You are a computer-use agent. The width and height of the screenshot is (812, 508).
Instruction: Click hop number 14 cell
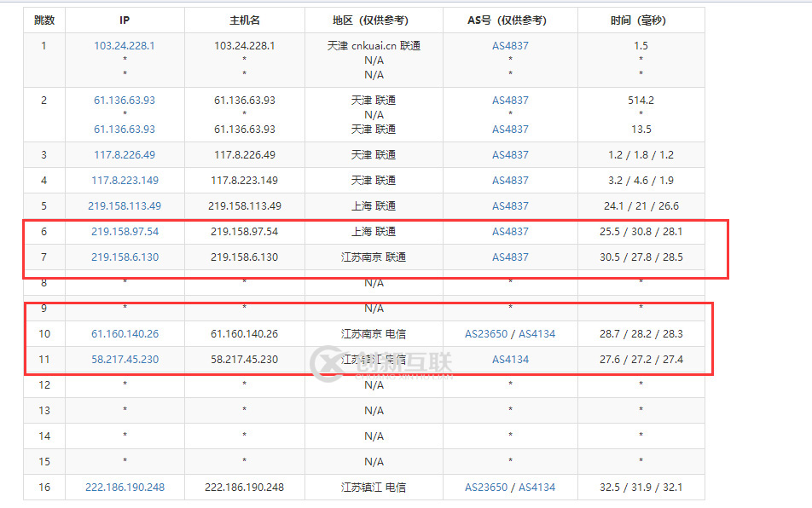[44, 436]
